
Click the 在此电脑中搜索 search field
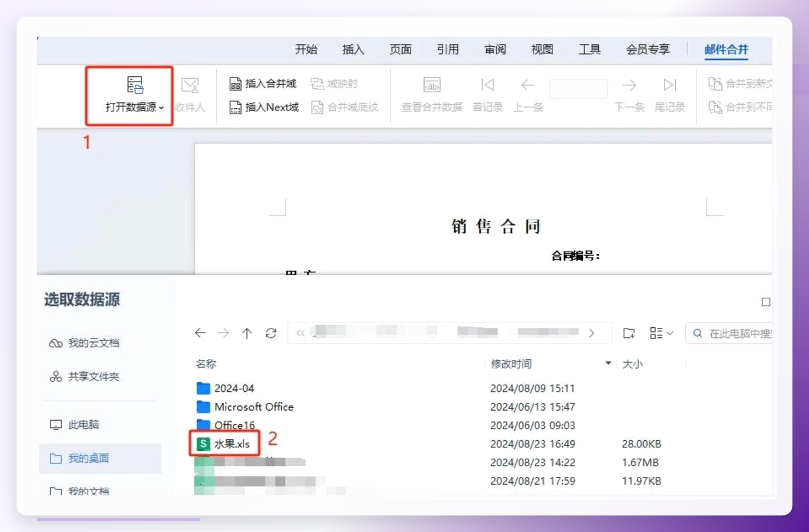[730, 334]
